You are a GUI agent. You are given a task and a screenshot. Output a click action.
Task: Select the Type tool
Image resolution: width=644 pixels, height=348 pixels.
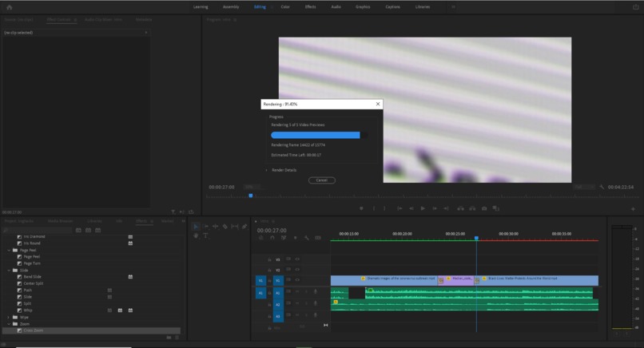[x=205, y=235]
